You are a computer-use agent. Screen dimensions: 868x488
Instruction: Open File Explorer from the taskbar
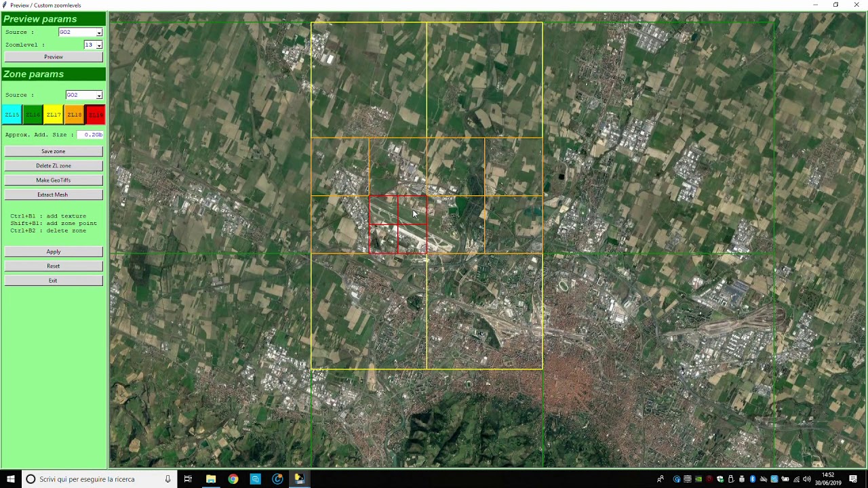pyautogui.click(x=211, y=479)
